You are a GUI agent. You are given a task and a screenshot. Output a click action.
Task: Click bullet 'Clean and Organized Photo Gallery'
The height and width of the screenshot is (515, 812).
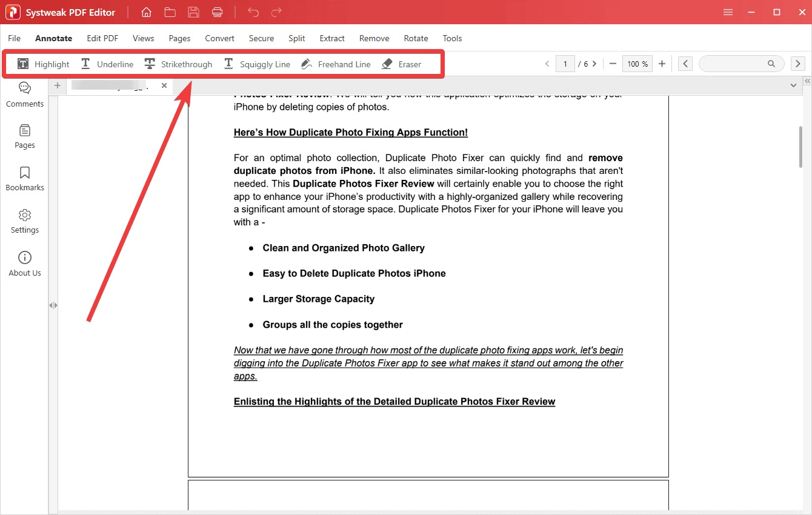point(344,248)
